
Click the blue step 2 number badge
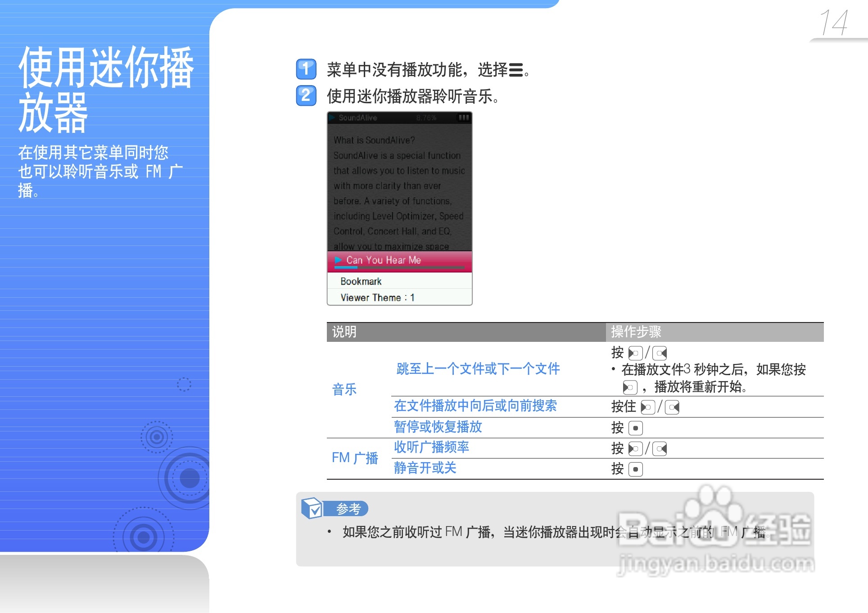pyautogui.click(x=306, y=95)
